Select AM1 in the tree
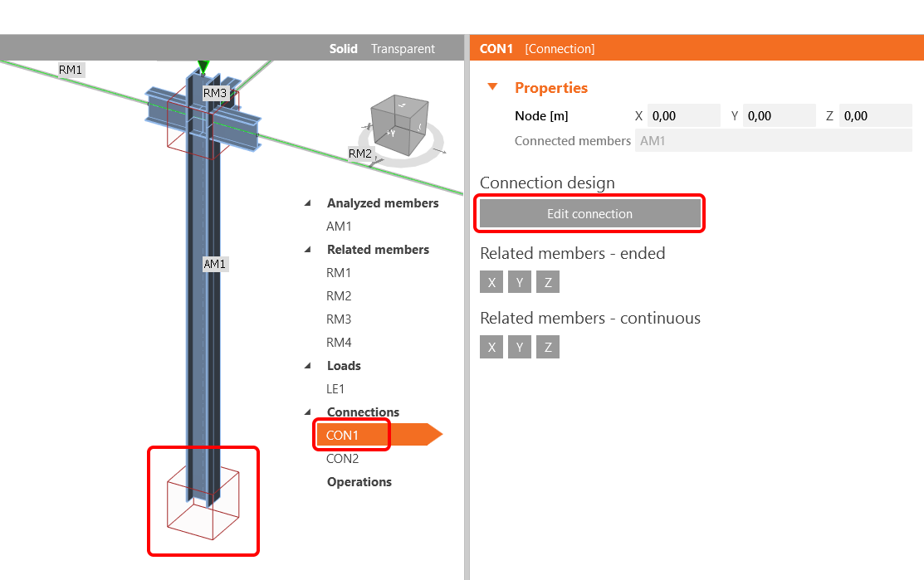 [339, 227]
